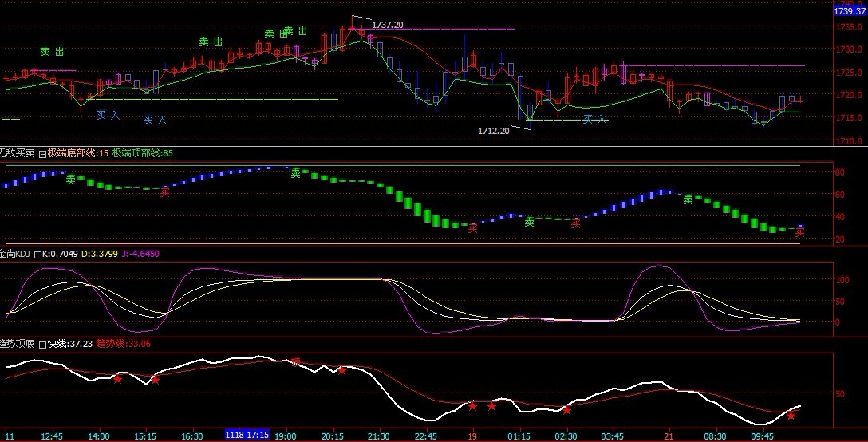Click the leftmost 卖出 signal on the candlestick chart
The width and height of the screenshot is (868, 442).
coord(52,52)
